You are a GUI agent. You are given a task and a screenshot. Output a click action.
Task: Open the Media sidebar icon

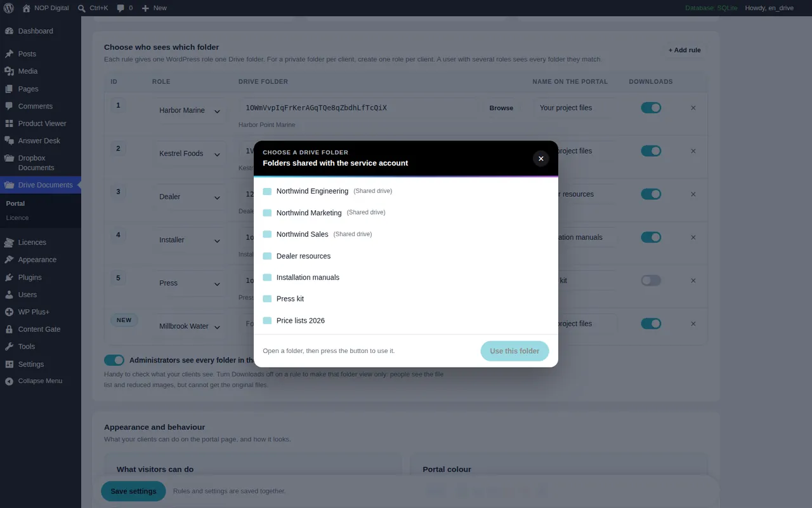(x=9, y=71)
